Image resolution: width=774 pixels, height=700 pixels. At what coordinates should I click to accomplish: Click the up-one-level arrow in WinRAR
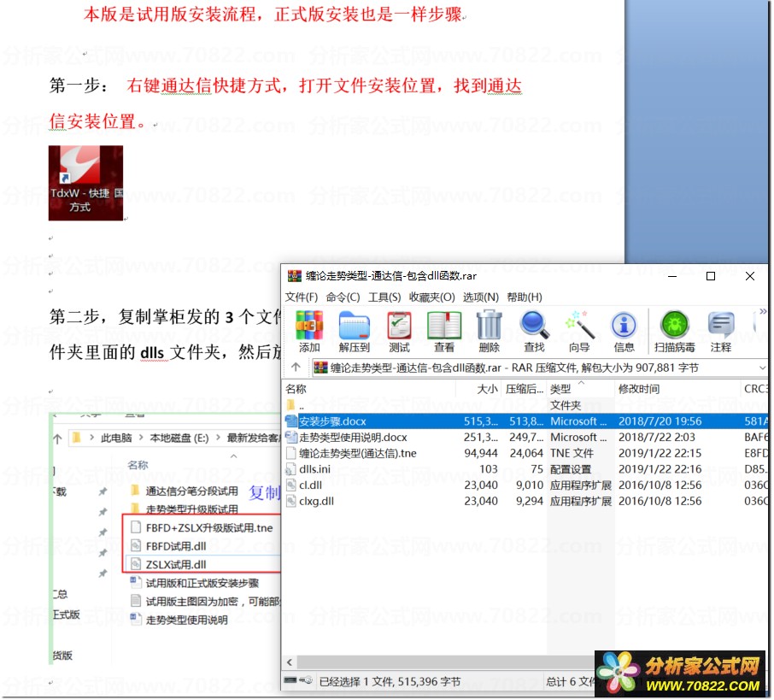point(296,367)
